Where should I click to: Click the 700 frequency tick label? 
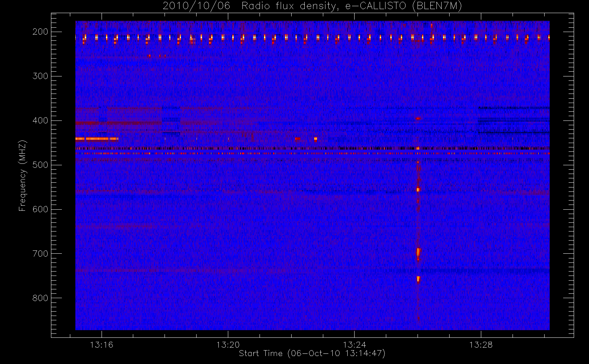[40, 254]
